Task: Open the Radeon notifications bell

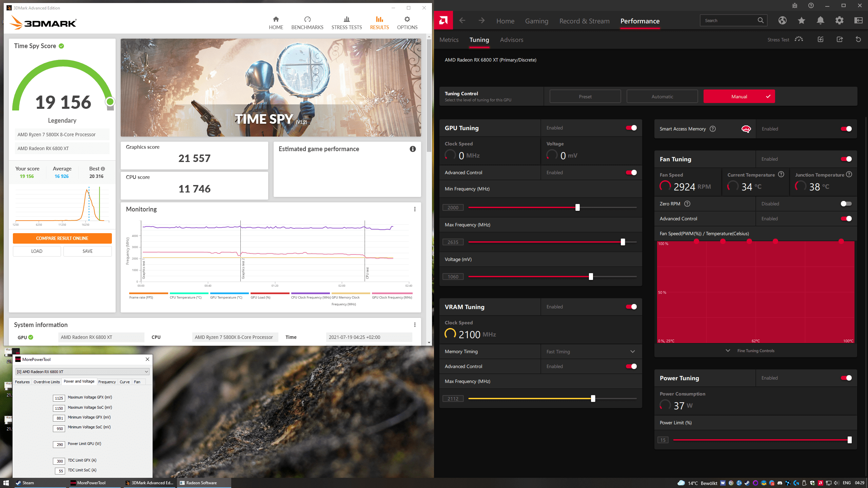Action: click(820, 21)
